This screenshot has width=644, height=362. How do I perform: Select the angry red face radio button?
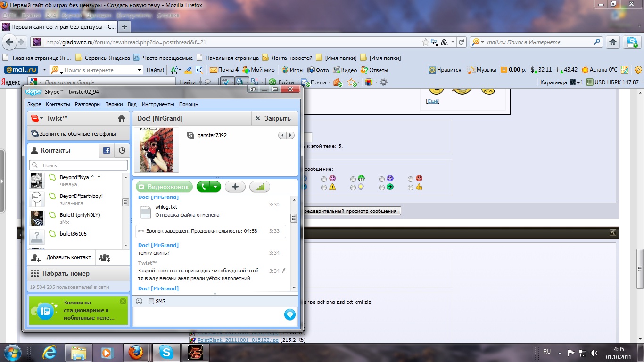point(411,179)
